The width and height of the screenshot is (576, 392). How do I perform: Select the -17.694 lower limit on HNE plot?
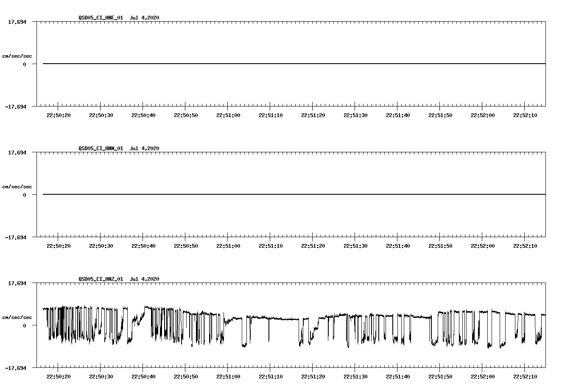pyautogui.click(x=16, y=107)
